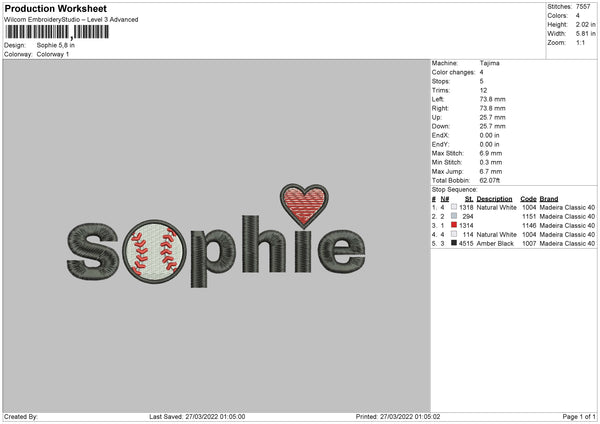Click the 'Brand' column header
600x424 pixels.
(549, 199)
